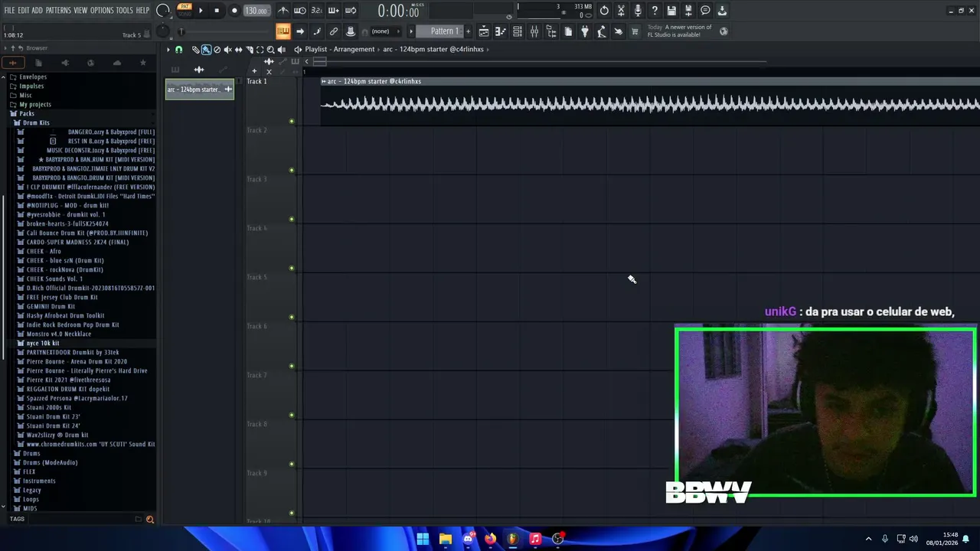Mute Track 3 with its green dot
The height and width of the screenshot is (551, 980).
click(292, 219)
